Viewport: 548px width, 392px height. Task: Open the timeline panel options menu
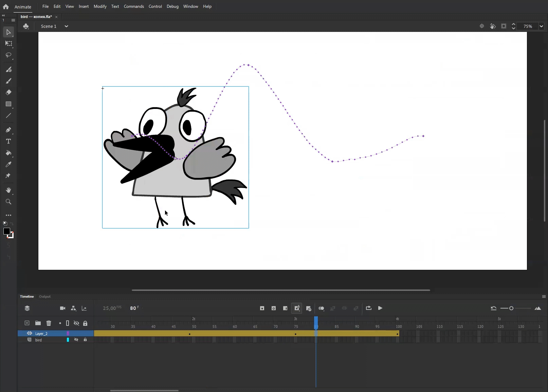click(544, 297)
